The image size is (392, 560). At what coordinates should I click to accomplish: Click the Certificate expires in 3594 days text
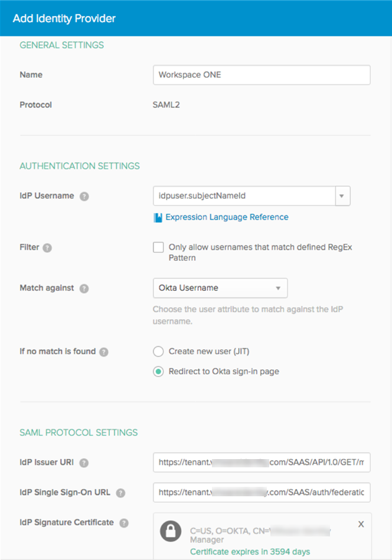pyautogui.click(x=250, y=551)
